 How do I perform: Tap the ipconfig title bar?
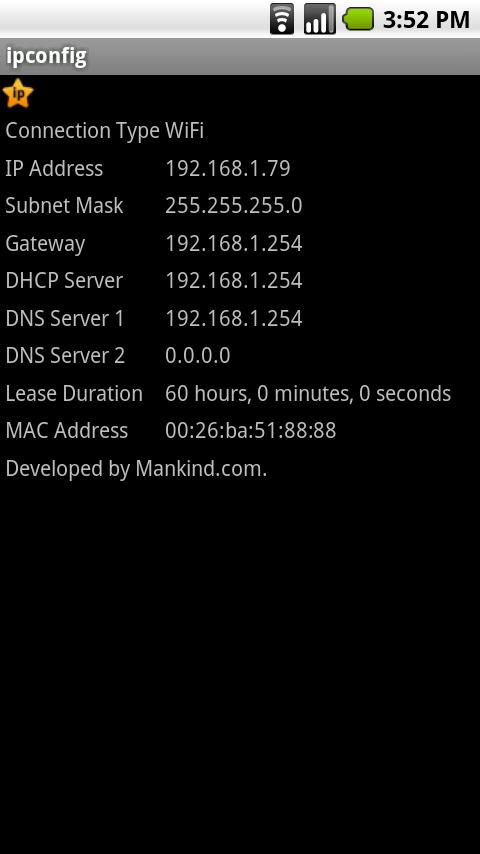240,56
